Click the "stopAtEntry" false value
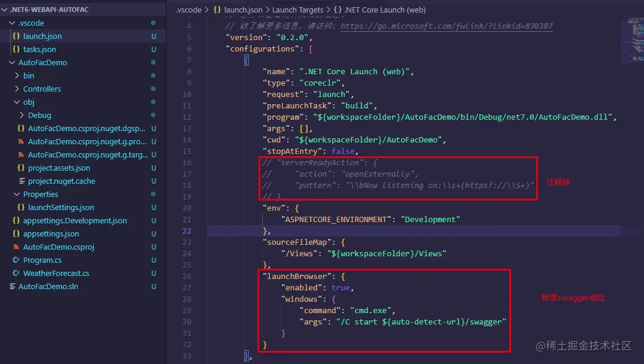Screen dimensions: 644x364 (x=343, y=151)
